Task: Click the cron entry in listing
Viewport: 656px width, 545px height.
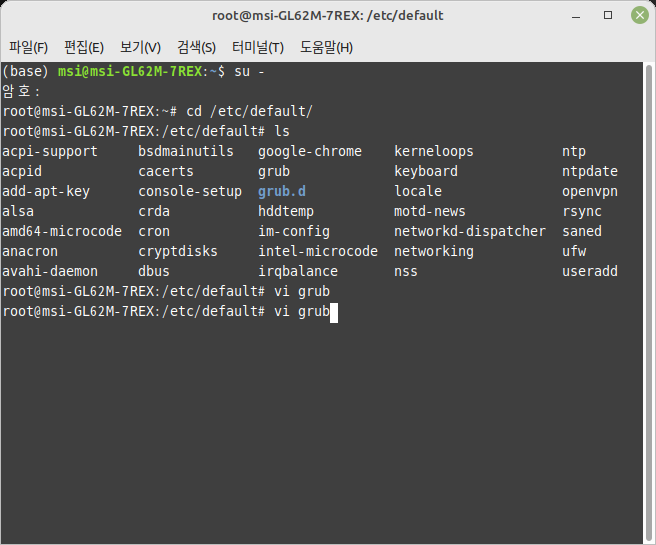Action: coord(154,231)
